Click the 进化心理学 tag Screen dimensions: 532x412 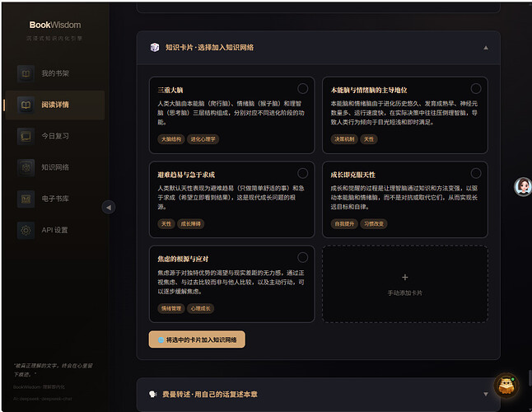click(203, 139)
